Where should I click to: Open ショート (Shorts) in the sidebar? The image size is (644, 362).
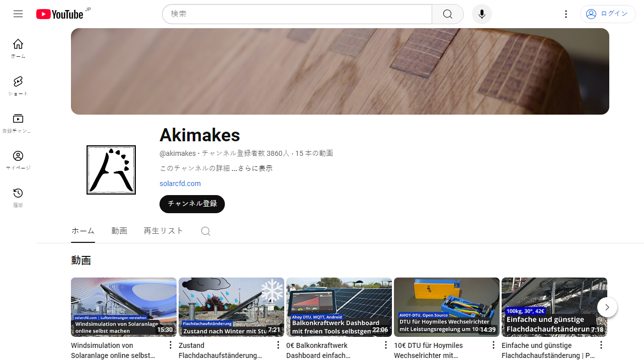[x=18, y=86]
